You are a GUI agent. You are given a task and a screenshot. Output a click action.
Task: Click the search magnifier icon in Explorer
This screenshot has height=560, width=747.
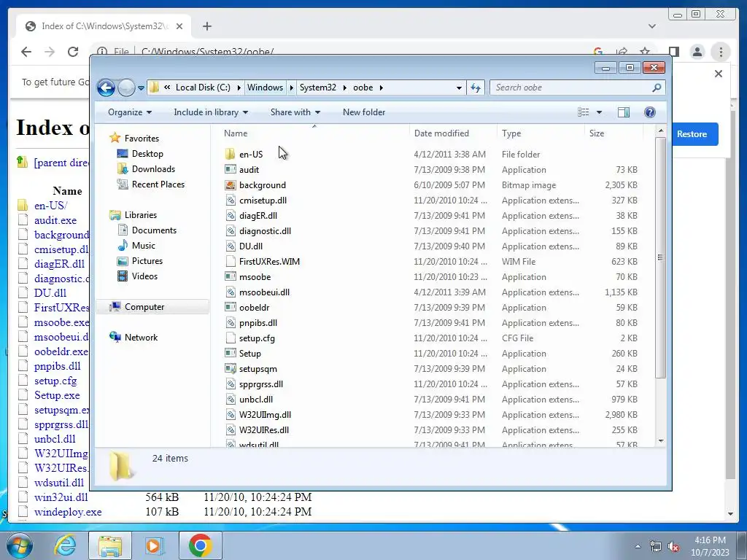tap(657, 87)
